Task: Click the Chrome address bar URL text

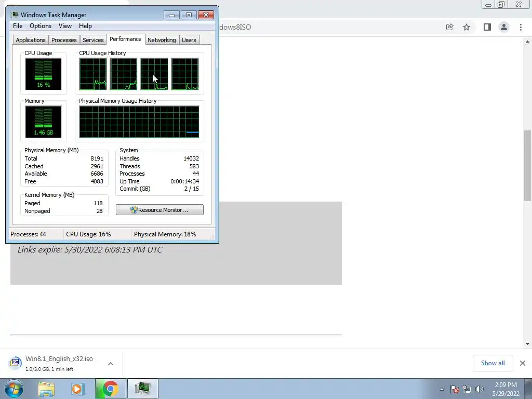Action: click(235, 27)
